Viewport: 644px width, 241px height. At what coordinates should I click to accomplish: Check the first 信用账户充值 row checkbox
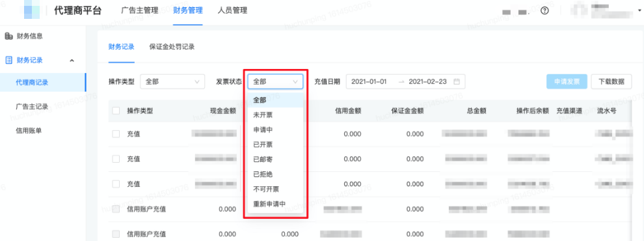pyautogui.click(x=116, y=209)
